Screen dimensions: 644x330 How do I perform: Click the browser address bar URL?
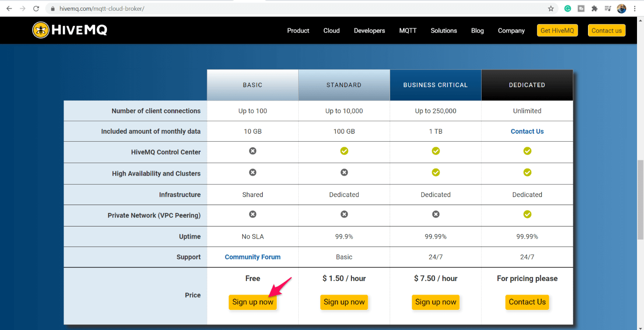pos(102,9)
